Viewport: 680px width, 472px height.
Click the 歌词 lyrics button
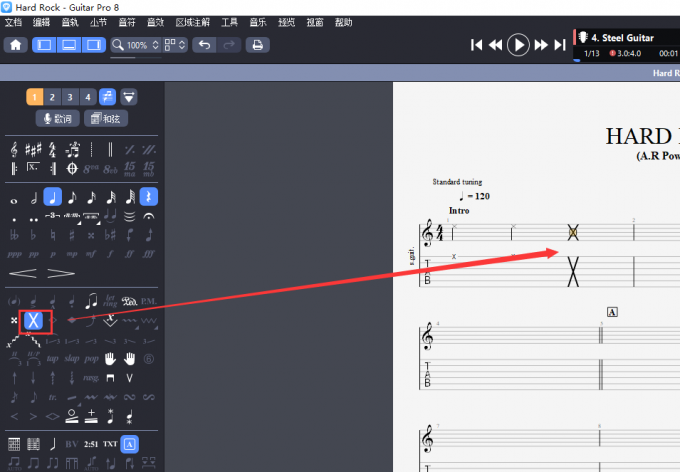click(x=57, y=119)
